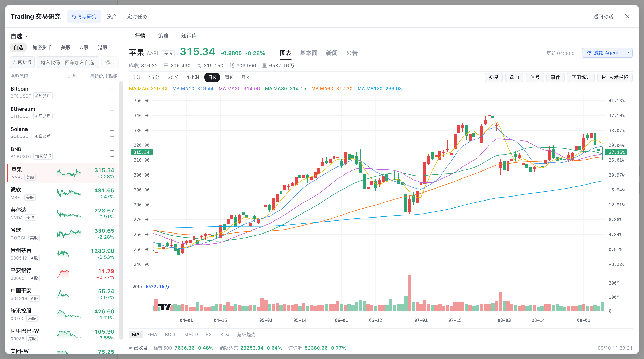644x359 pixels.
Task: Open the 公告 view
Action: (x=352, y=53)
